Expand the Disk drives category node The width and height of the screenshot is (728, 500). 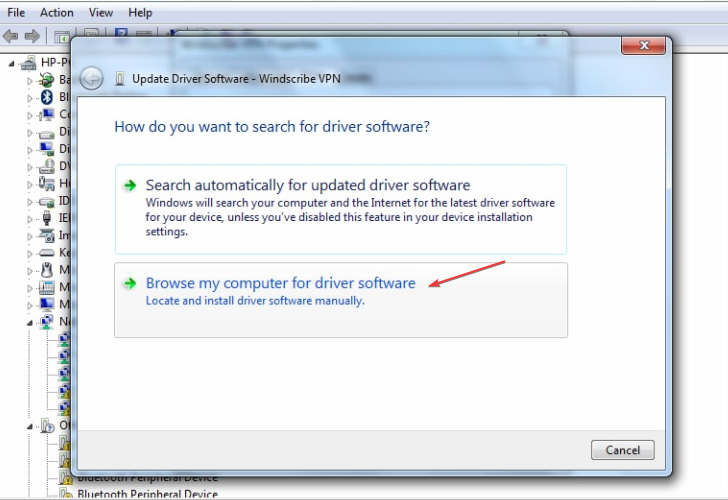[x=30, y=133]
